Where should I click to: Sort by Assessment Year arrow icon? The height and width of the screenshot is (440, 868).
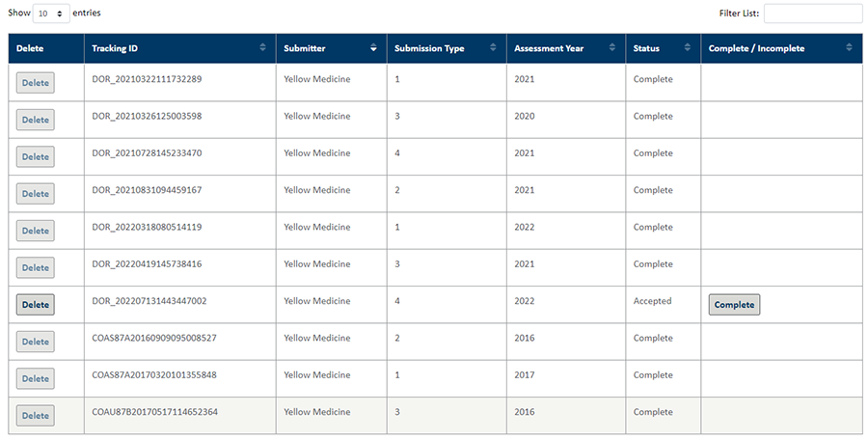pyautogui.click(x=612, y=48)
